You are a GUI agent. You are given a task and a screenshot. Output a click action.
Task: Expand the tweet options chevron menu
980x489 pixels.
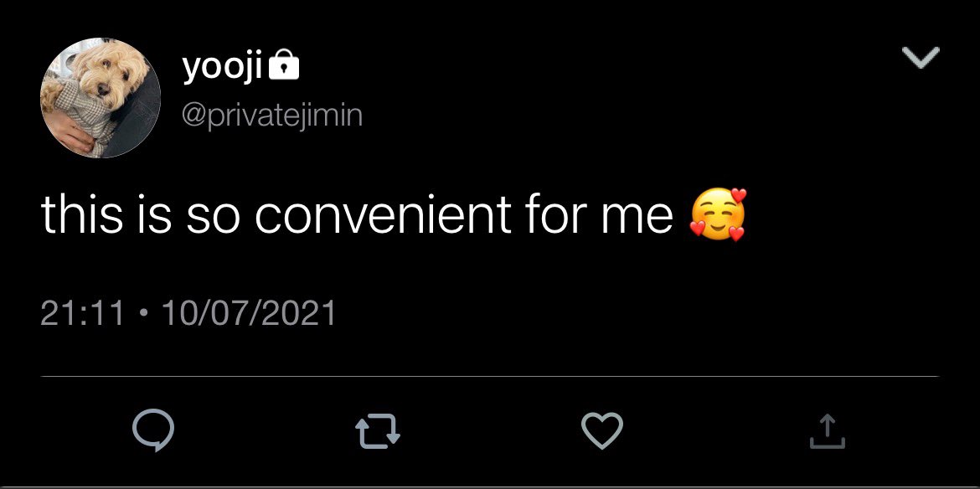(921, 57)
